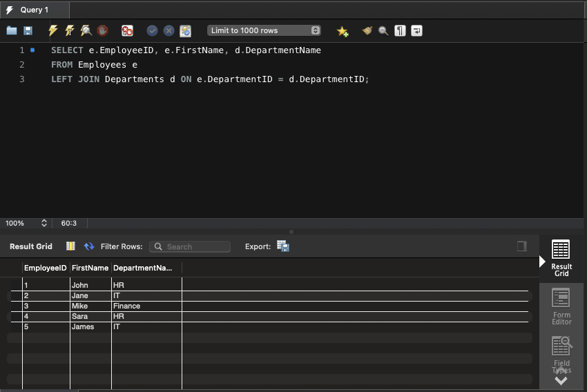This screenshot has width=587, height=392.
Task: Roll back the transaction with the X icon
Action: [x=169, y=31]
